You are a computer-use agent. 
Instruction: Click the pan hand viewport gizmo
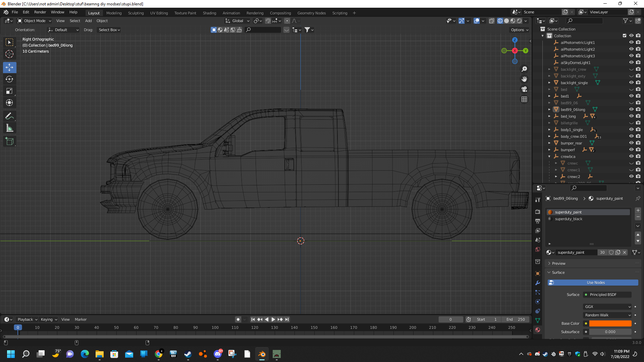click(x=524, y=79)
